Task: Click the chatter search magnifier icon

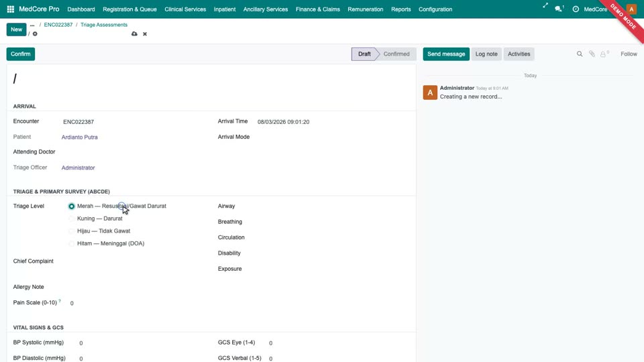Action: tap(580, 54)
